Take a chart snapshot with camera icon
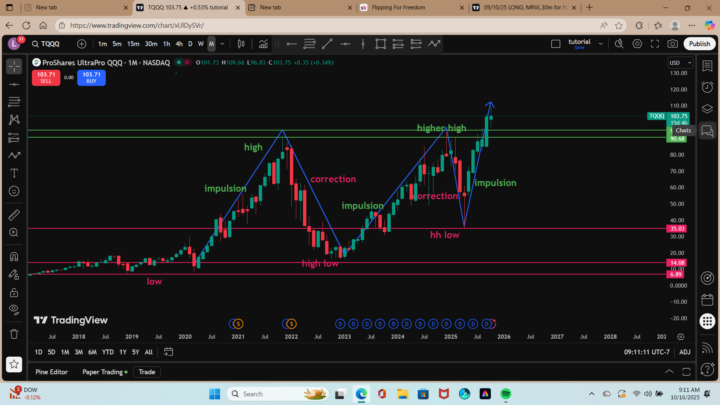 pos(673,44)
